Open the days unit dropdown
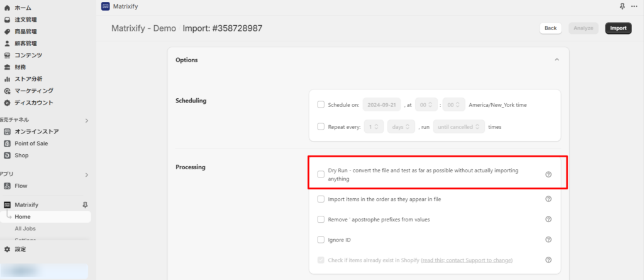The height and width of the screenshot is (280, 644). pyautogui.click(x=401, y=127)
